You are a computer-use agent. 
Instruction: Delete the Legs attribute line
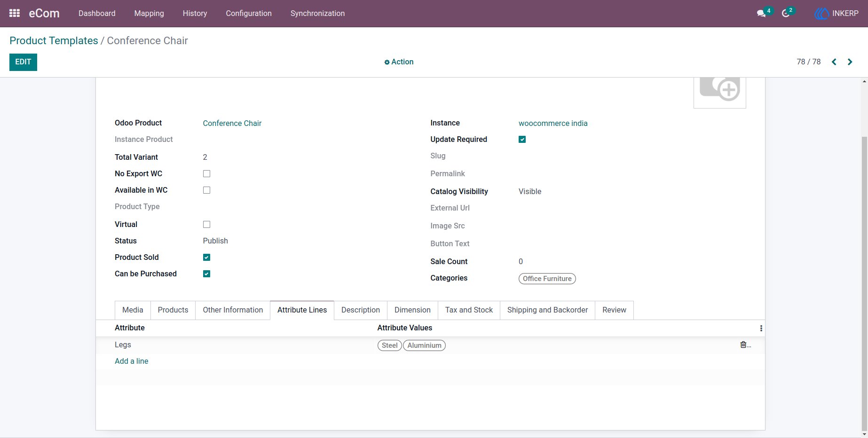coord(743,345)
